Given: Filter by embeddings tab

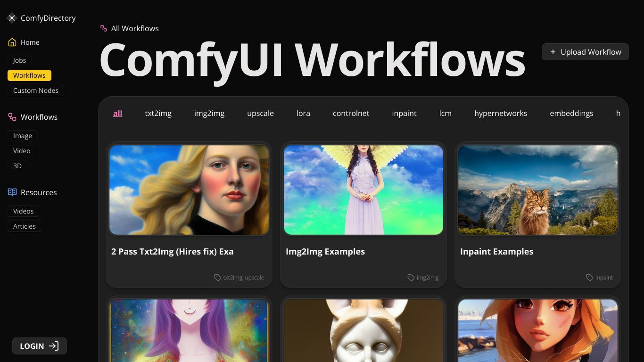Looking at the screenshot, I should point(571,113).
